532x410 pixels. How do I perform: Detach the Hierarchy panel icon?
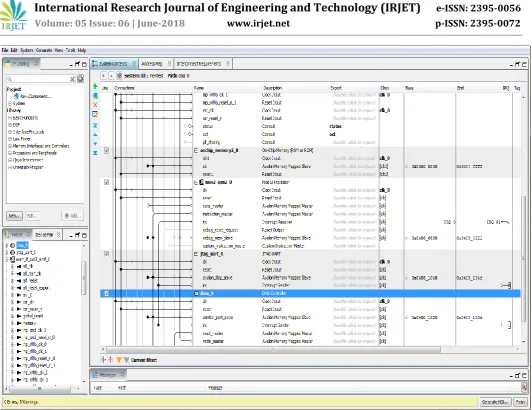click(x=78, y=235)
